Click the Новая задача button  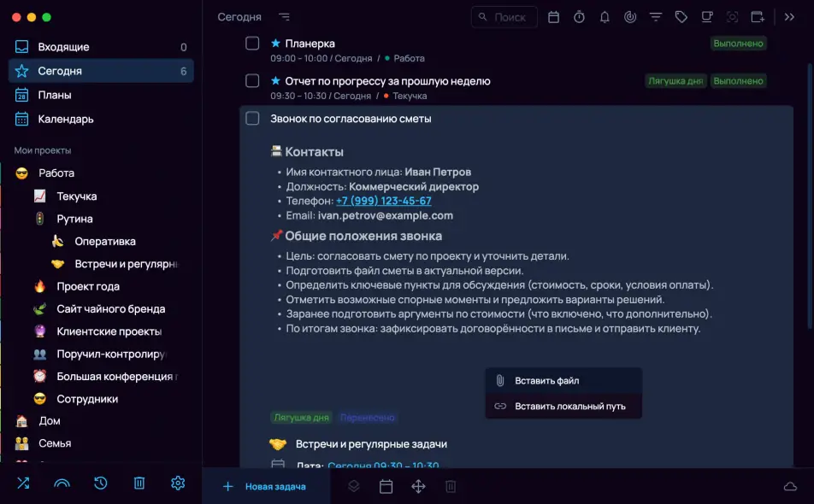coord(265,487)
